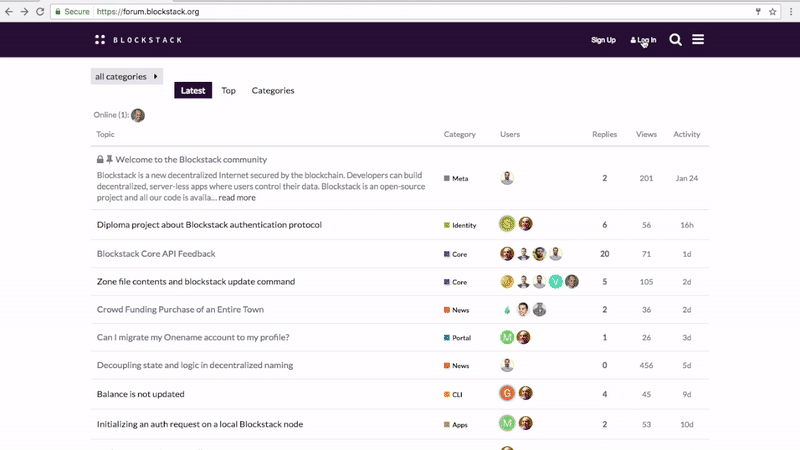This screenshot has height=450, width=800.
Task: Click Category column header
Action: (460, 134)
